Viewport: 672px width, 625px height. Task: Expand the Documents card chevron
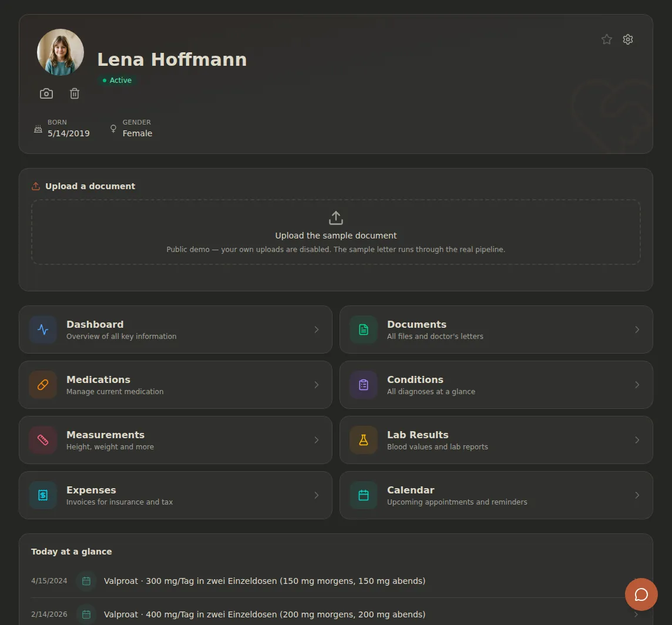637,330
